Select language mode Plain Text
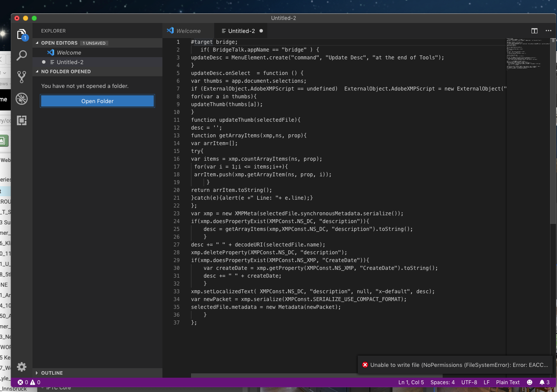The image size is (557, 392). [x=508, y=382]
